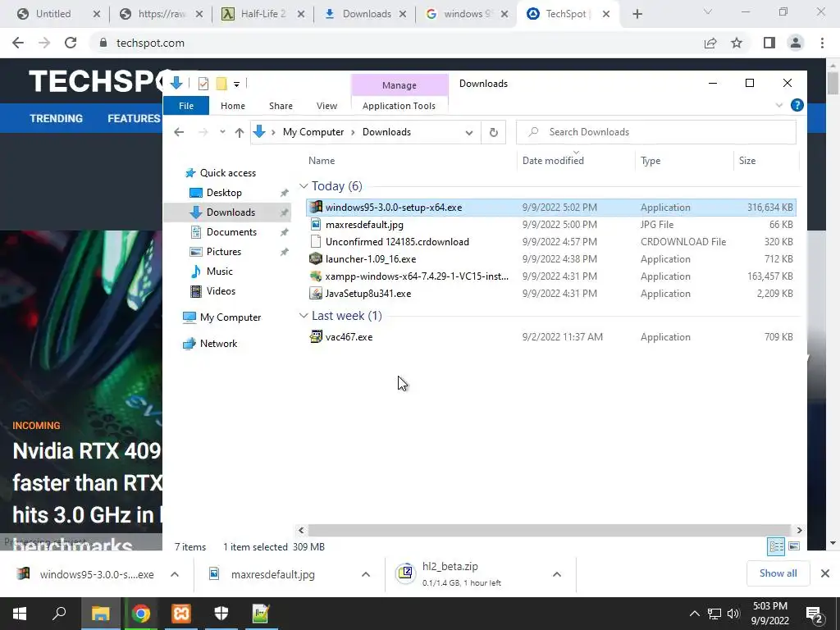Select Unconfirmed 124185.crdownload file
The height and width of the screenshot is (630, 840).
(x=397, y=242)
